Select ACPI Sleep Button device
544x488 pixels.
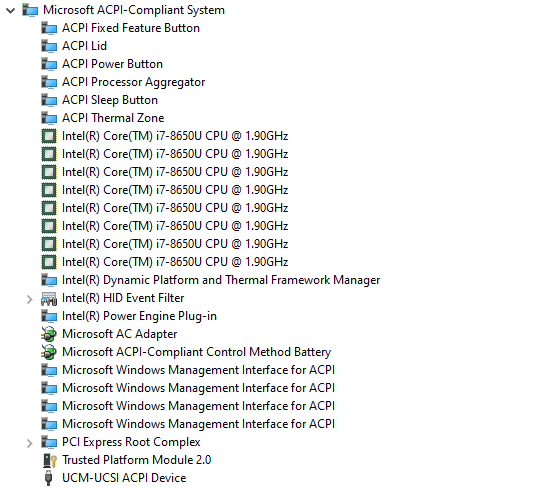click(x=110, y=100)
